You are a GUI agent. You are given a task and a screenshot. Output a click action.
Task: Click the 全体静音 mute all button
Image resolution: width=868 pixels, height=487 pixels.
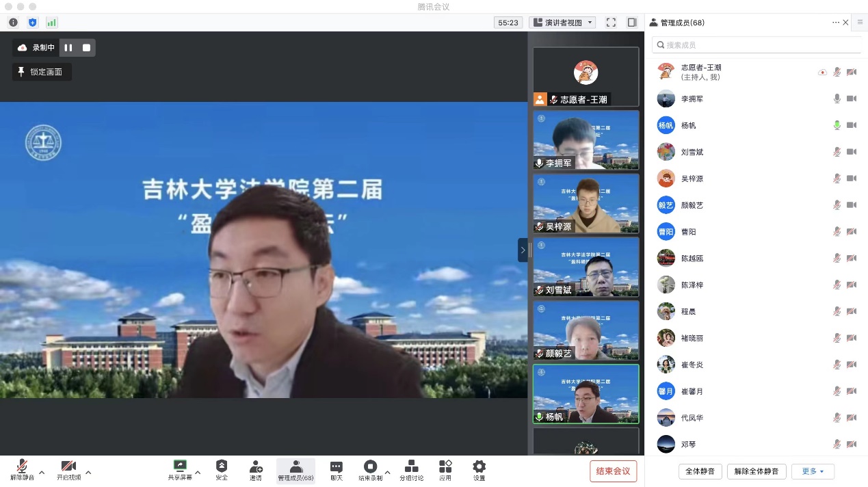(700, 471)
